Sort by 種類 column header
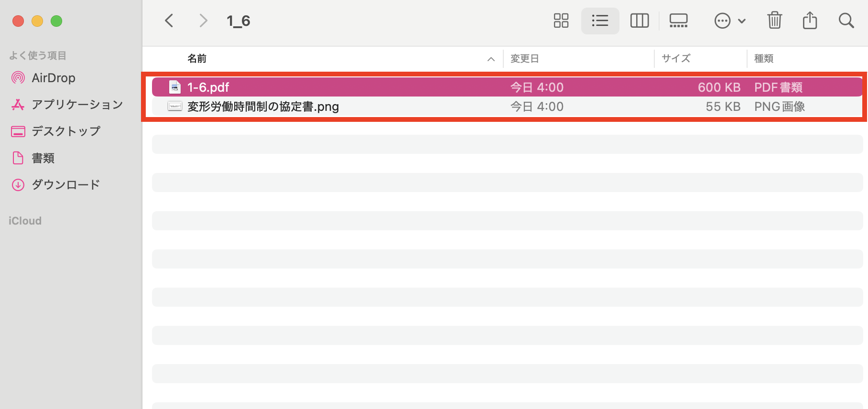Image resolution: width=868 pixels, height=409 pixels. coord(764,58)
